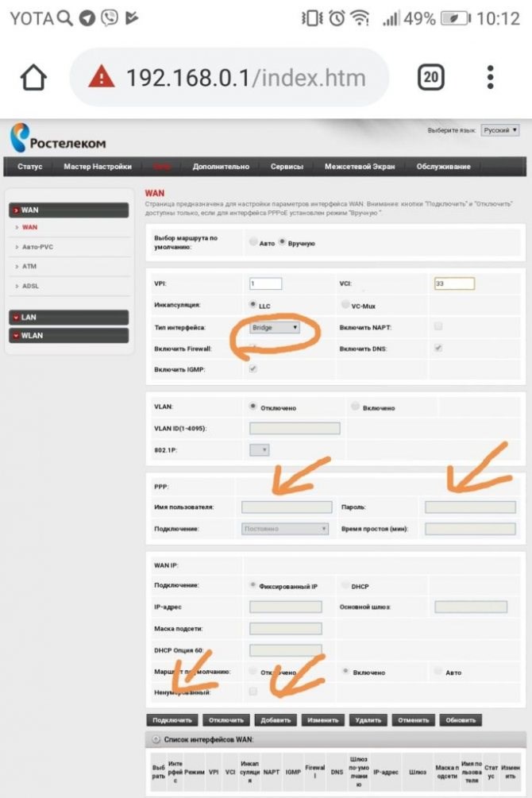Tap the Viber notification icon in the status bar
532x798 pixels.
pyautogui.click(x=110, y=18)
